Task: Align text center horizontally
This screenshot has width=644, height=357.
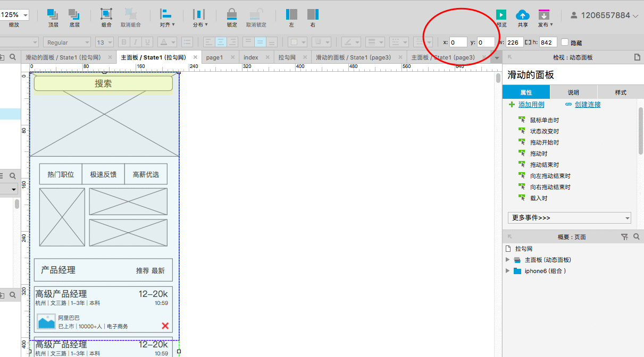Action: point(221,42)
